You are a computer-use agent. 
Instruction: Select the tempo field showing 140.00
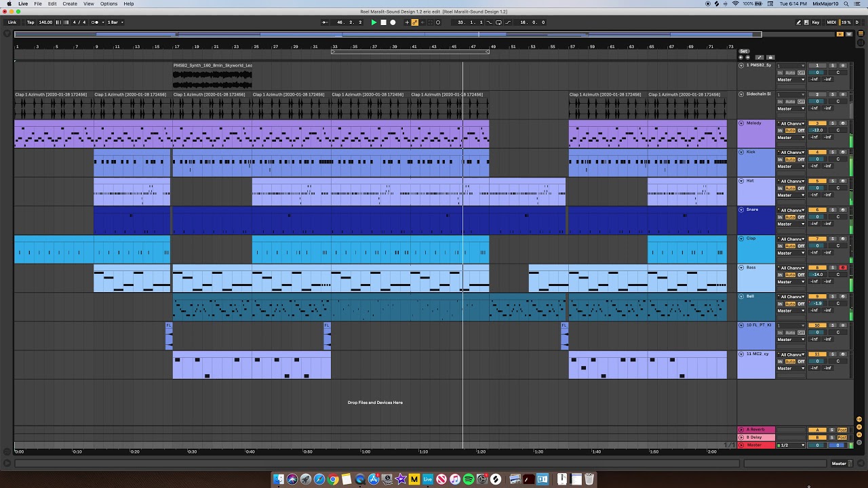(45, 22)
